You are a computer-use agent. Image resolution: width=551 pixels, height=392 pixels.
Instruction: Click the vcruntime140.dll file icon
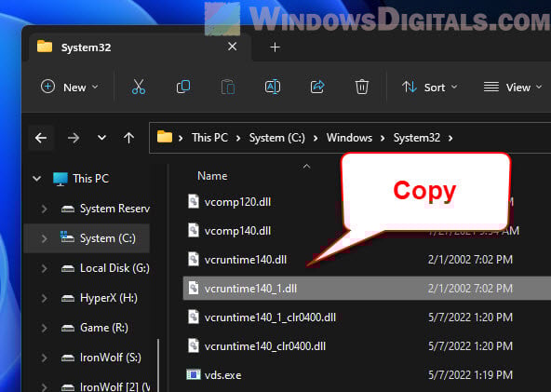pos(194,259)
